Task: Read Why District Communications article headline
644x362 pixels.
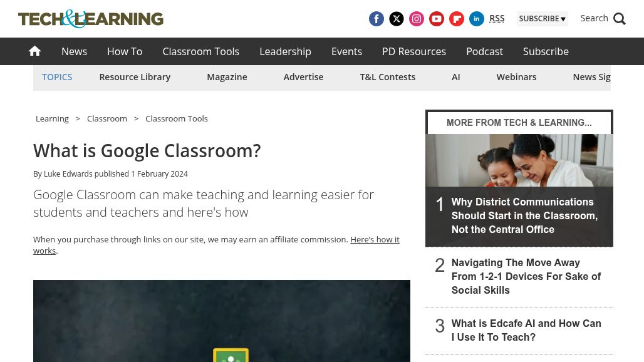Action: (524, 216)
